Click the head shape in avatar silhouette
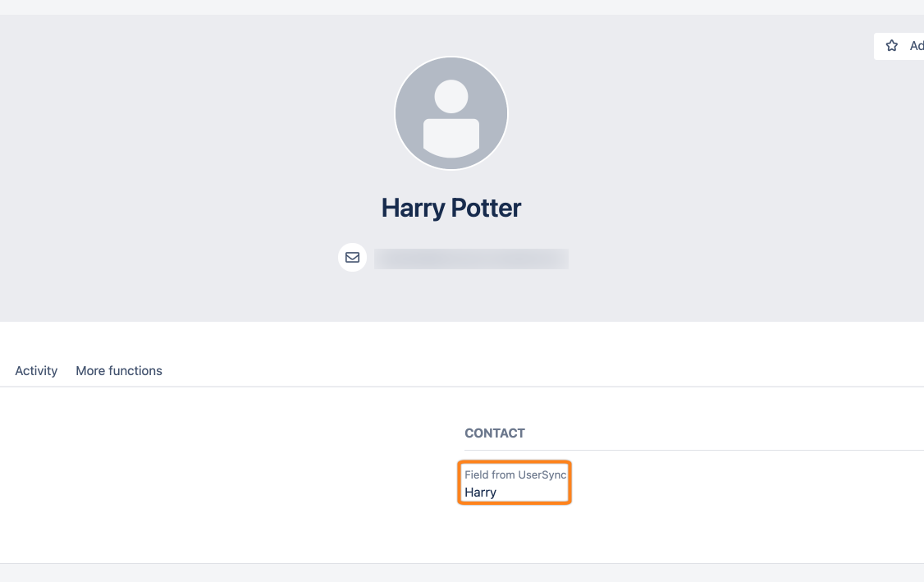The width and height of the screenshot is (924, 582). point(451,96)
